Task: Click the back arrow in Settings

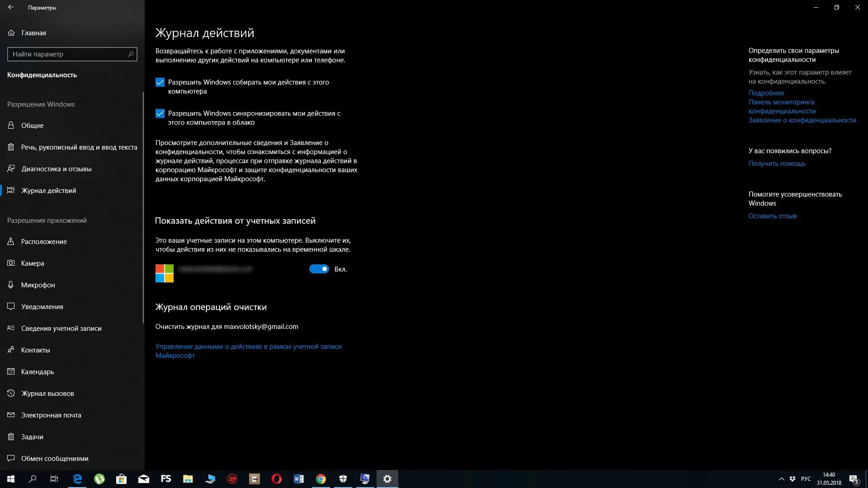Action: click(x=11, y=7)
